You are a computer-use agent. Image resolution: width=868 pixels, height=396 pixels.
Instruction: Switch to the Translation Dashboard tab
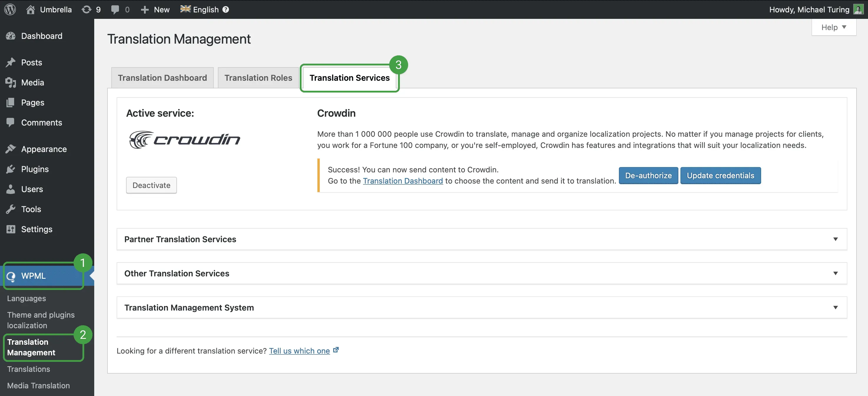[x=163, y=77]
